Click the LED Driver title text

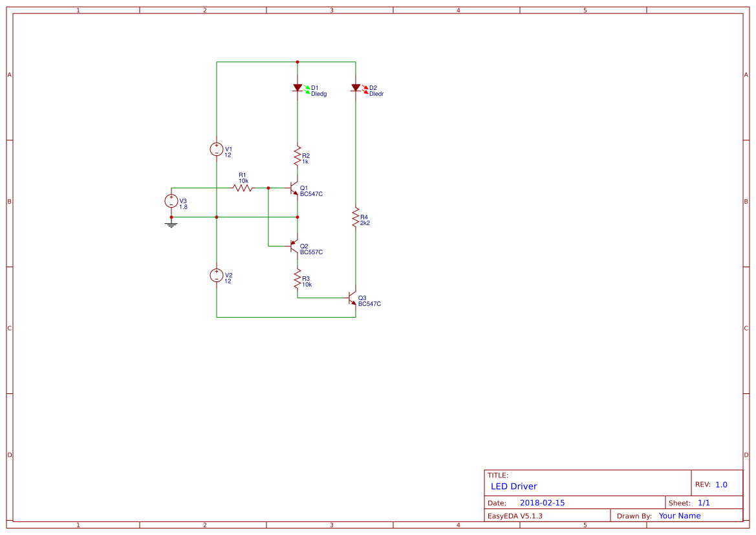coord(513,486)
